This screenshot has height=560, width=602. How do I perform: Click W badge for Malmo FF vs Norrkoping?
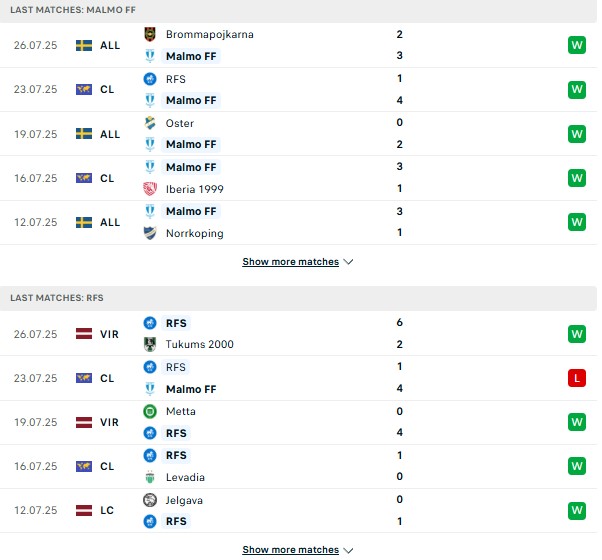click(577, 222)
